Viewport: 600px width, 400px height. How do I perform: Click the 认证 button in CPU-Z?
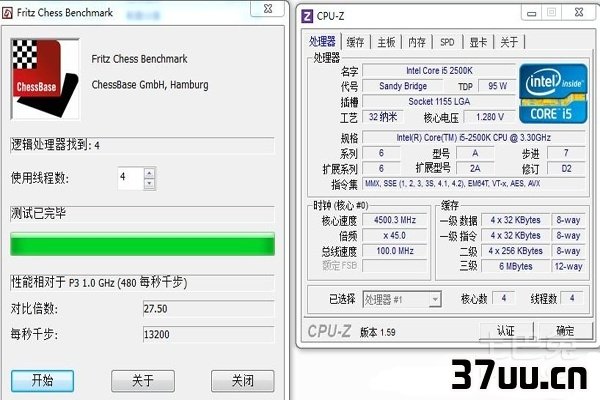point(506,331)
